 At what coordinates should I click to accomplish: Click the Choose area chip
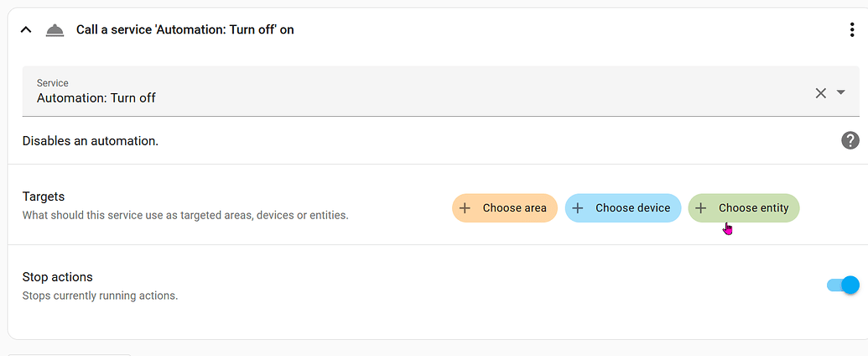coord(504,208)
